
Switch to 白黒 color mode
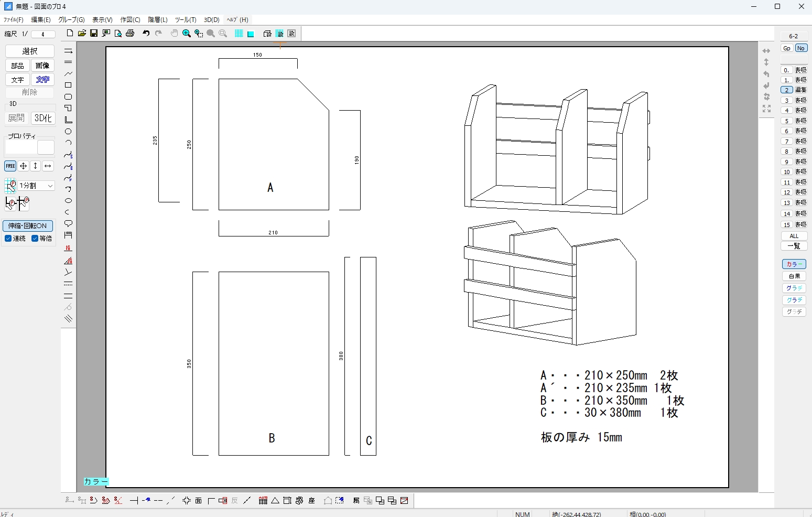794,276
